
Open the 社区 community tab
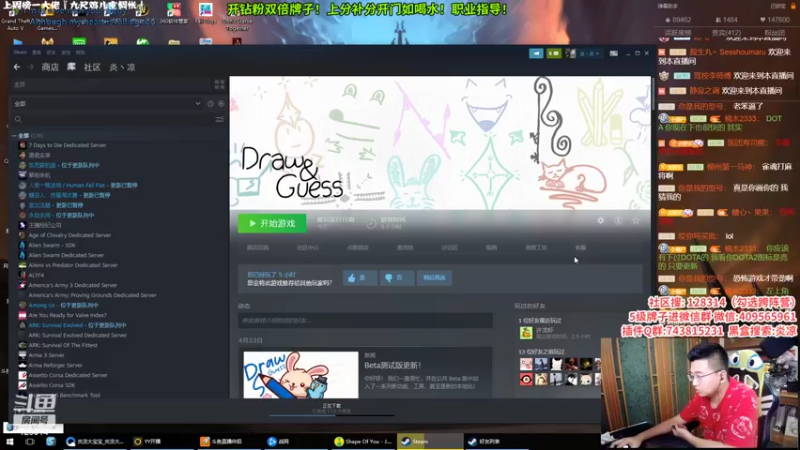coord(92,67)
